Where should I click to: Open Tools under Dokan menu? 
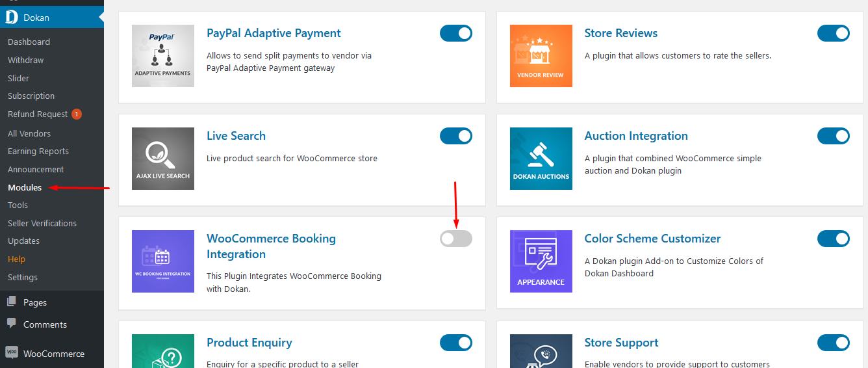click(18, 205)
